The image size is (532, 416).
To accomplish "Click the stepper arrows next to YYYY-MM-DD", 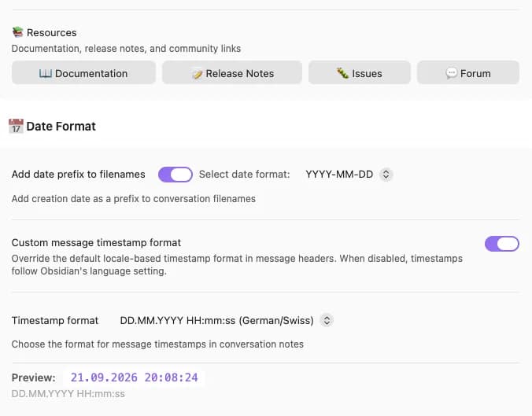I will [x=386, y=175].
